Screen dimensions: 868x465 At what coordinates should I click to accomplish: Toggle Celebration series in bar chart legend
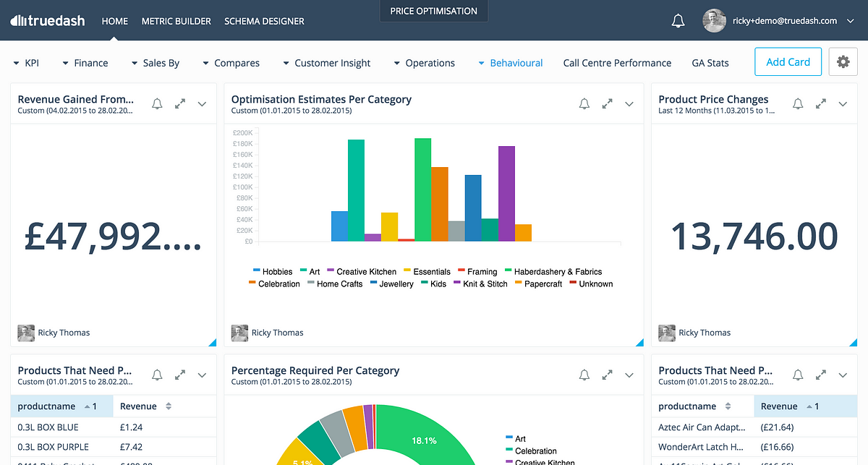[x=274, y=284]
